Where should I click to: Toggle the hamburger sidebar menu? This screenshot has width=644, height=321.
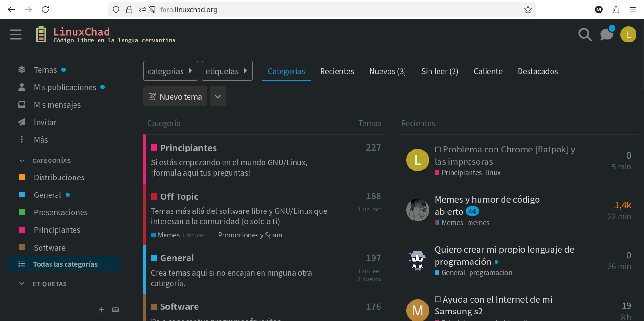coord(16,34)
